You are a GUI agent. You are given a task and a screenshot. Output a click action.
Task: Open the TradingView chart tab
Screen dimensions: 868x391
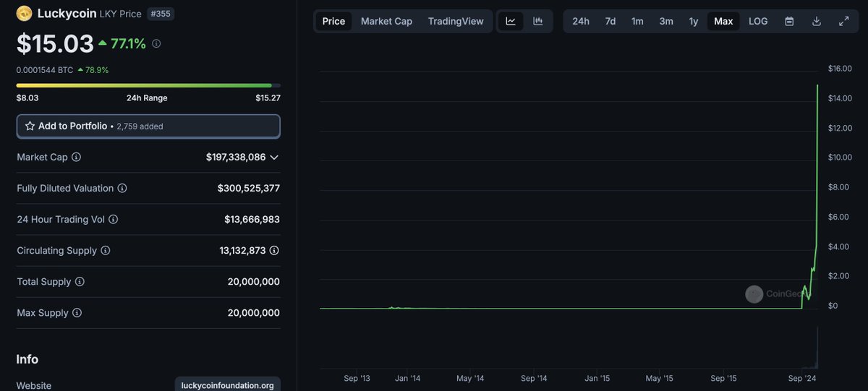456,21
